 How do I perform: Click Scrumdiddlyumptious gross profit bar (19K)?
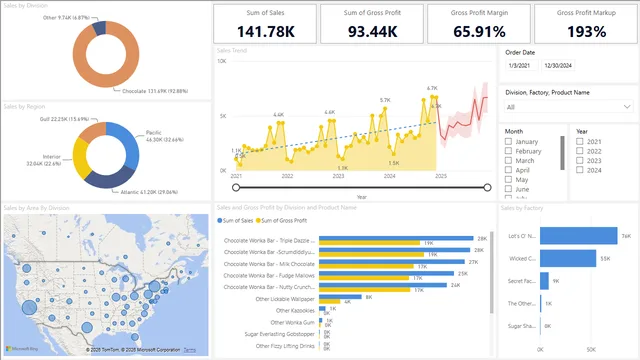[371, 254]
